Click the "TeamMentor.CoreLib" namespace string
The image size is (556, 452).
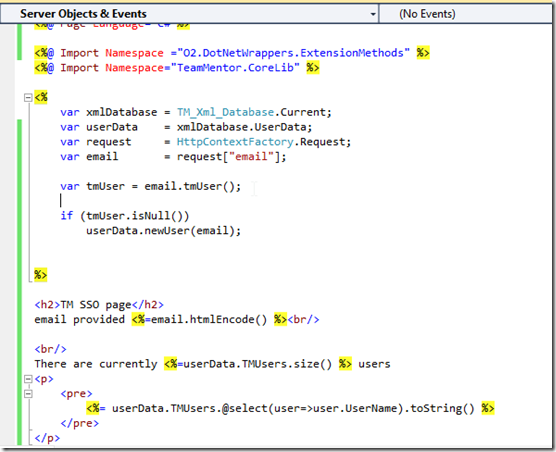click(x=235, y=68)
